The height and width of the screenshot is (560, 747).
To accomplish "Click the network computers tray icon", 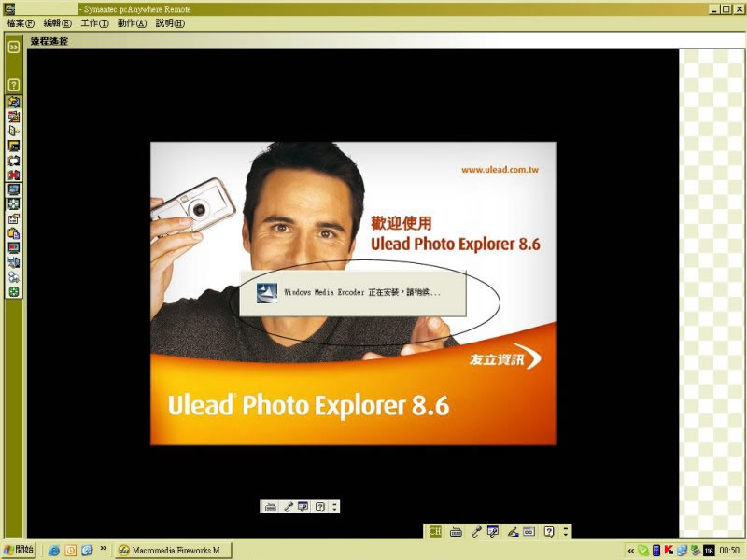I will click(x=682, y=551).
